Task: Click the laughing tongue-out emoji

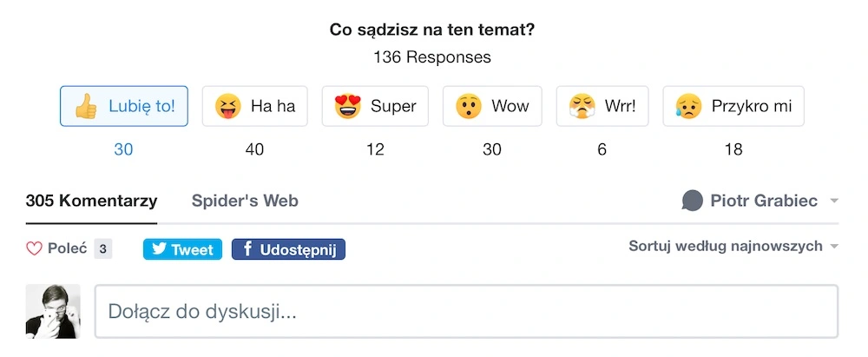Action: [228, 106]
